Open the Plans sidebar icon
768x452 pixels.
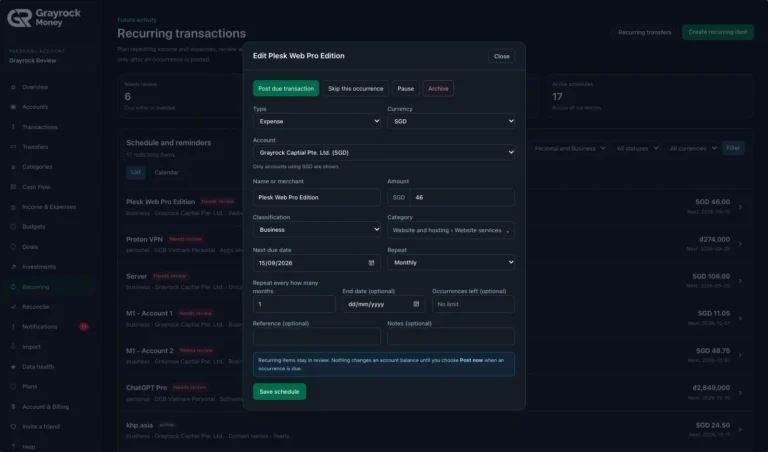coord(13,386)
